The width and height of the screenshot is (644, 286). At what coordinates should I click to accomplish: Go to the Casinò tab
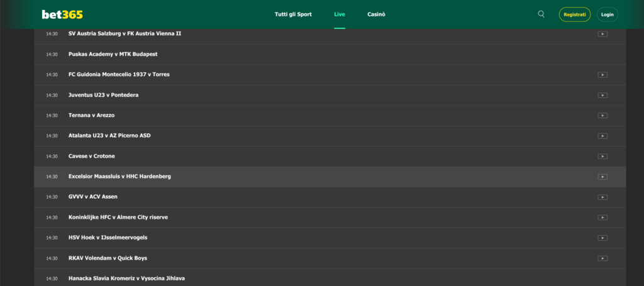click(376, 14)
